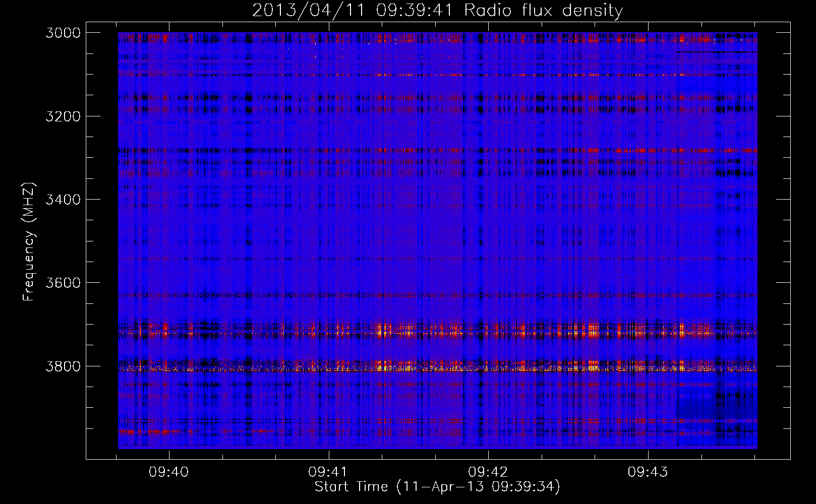
Task: Click the 09:42 time tick label
Action: 488,472
